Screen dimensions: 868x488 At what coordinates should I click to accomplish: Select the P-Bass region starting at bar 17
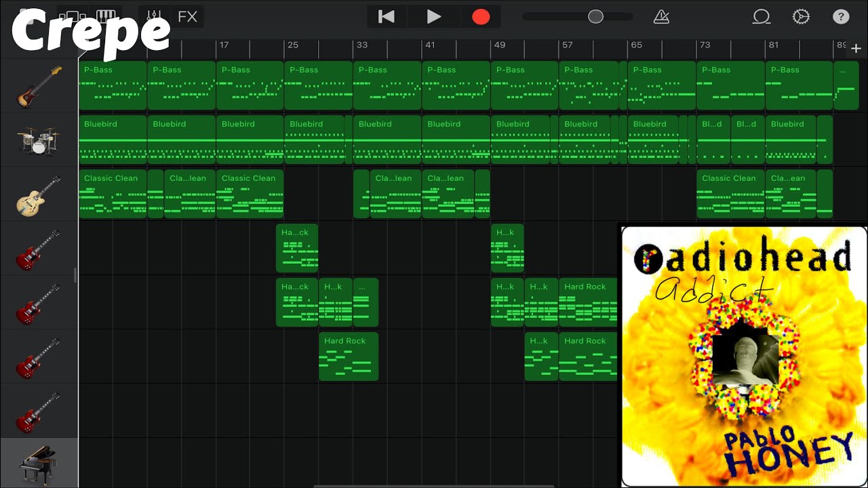250,85
